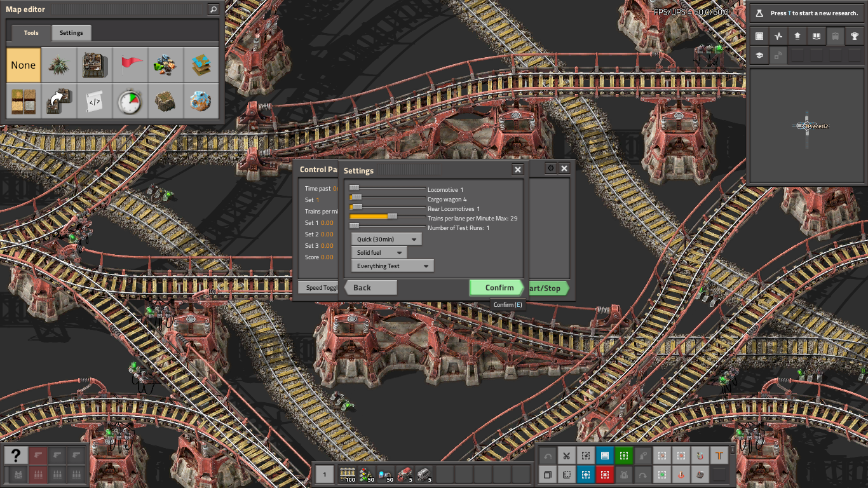Click the Trains per lane slider handle
868x488 pixels.
click(x=392, y=217)
